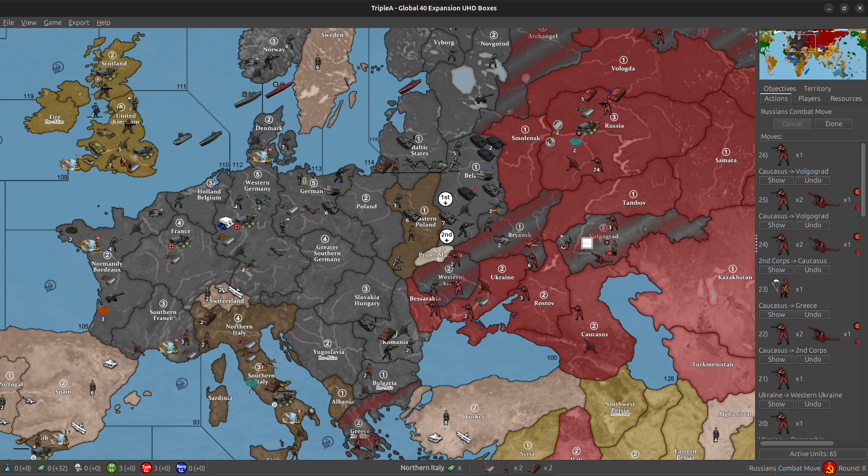This screenshot has height=476, width=868.
Task: Click the blue Navy LL status icon
Action: click(x=181, y=468)
